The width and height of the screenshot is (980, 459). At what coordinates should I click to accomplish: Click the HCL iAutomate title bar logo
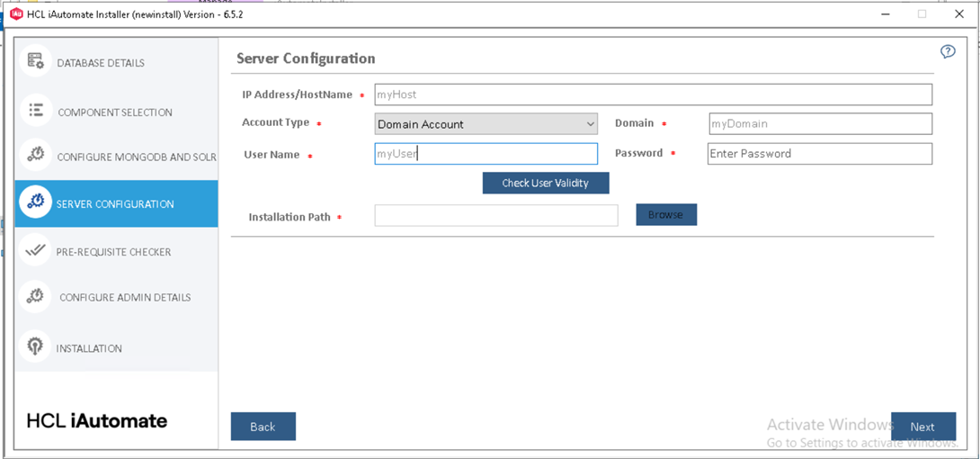pyautogui.click(x=16, y=14)
